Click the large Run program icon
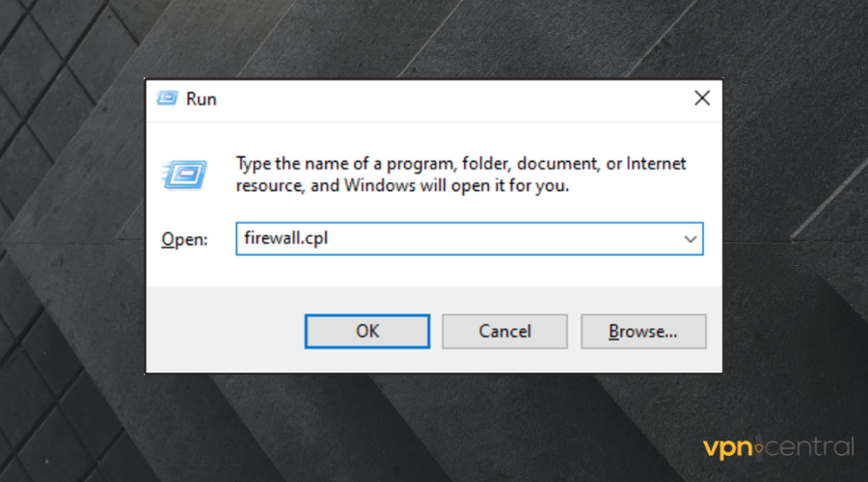Screen dimensions: 868x482 pos(181,174)
